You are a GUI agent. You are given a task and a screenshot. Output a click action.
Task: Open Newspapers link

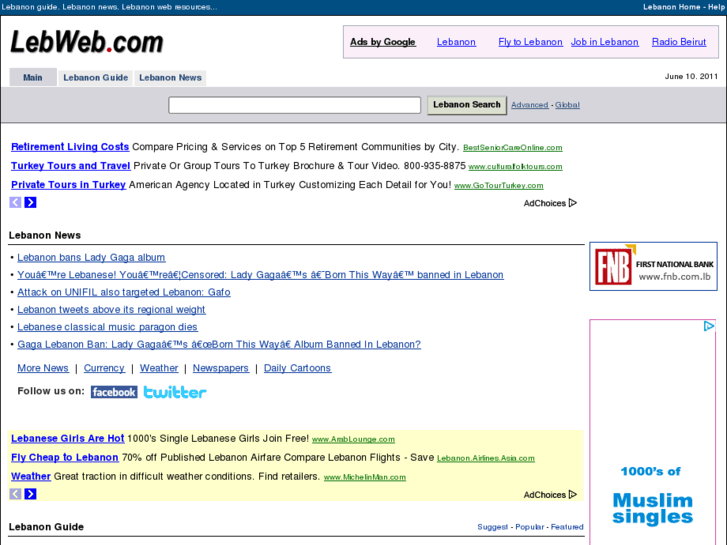pyautogui.click(x=221, y=368)
